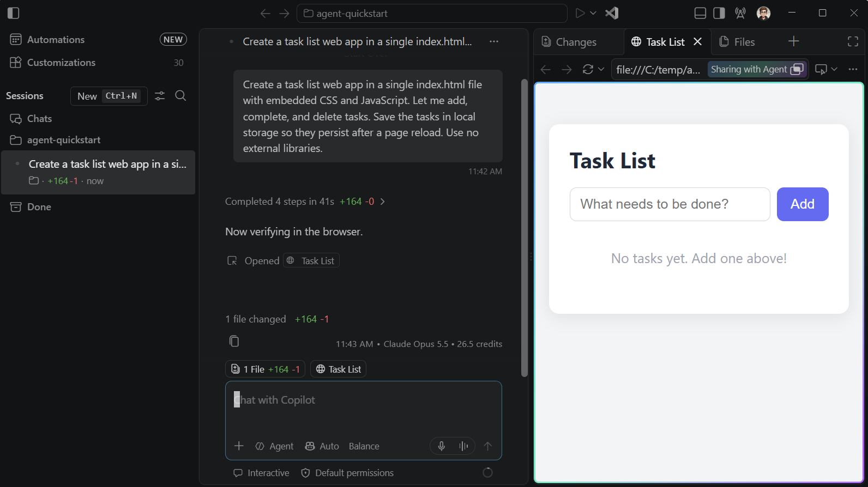
Task: Click the agent-quickstart command center field
Action: tap(432, 13)
